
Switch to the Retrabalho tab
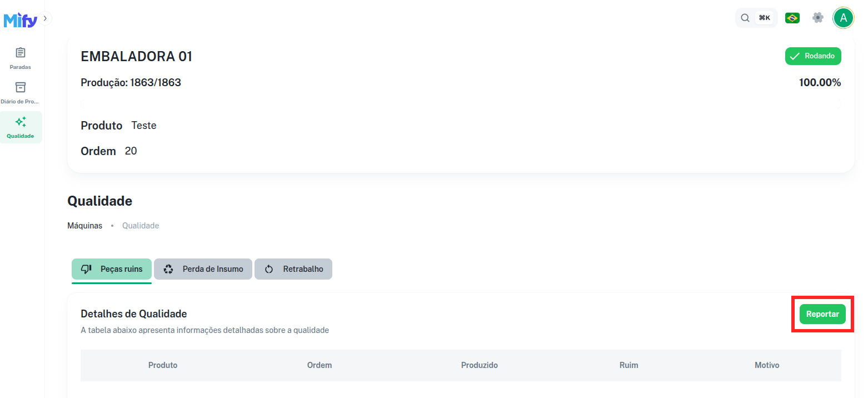(293, 269)
